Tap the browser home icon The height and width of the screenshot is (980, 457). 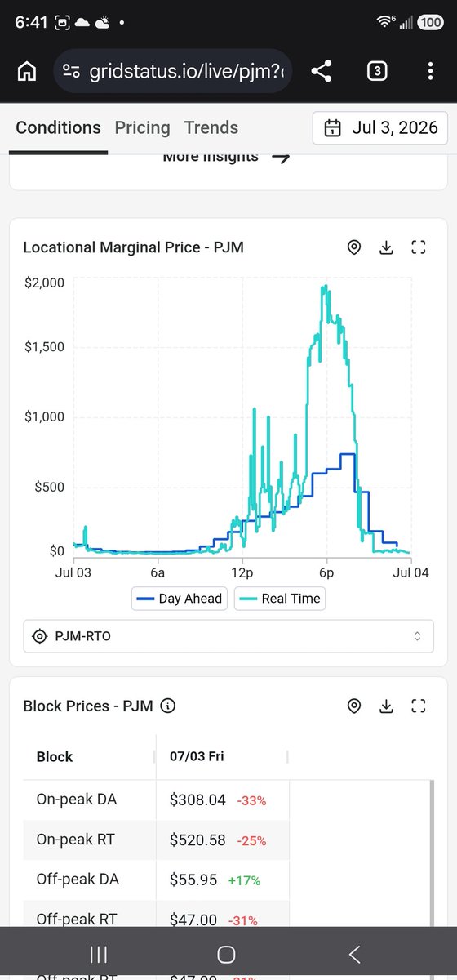click(27, 72)
